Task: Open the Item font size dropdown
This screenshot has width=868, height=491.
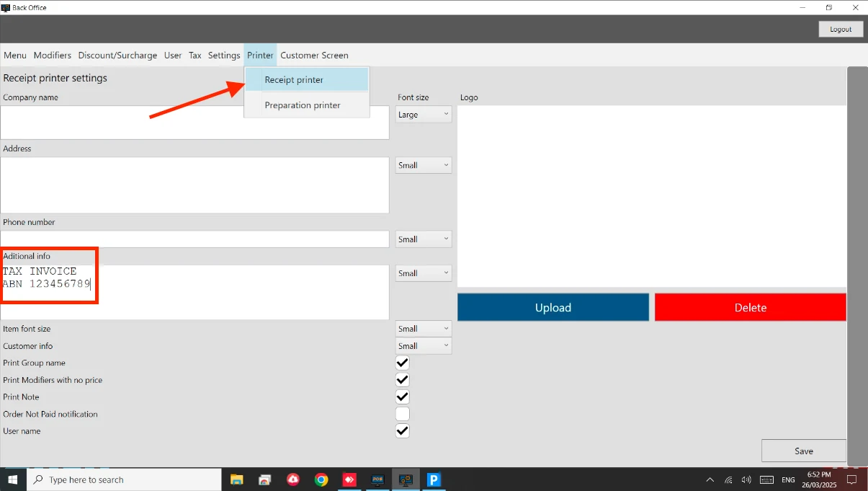Action: 424,329
